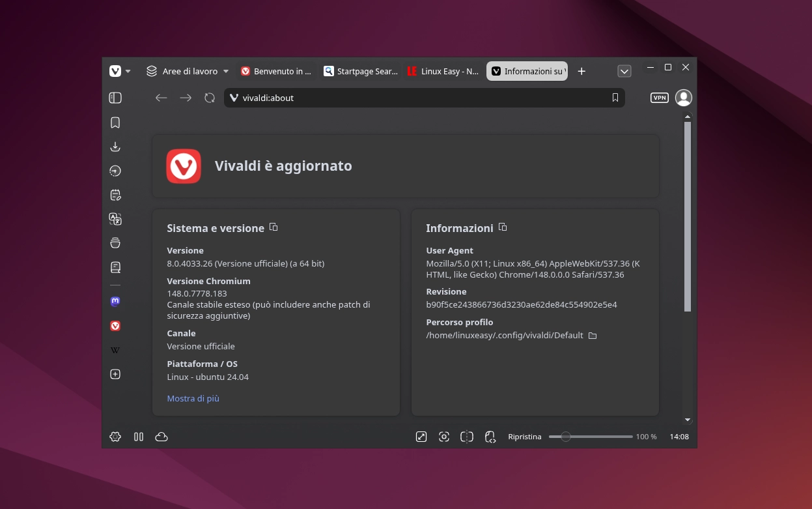The height and width of the screenshot is (509, 812).
Task: Maximize the Vivaldi window
Action: click(x=667, y=67)
